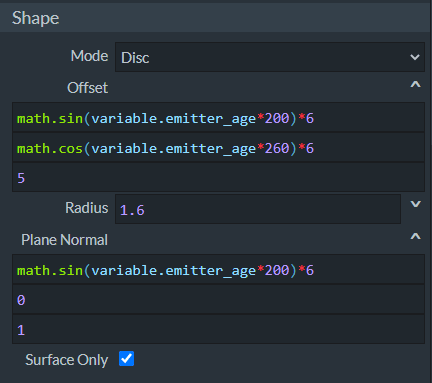The image size is (432, 383).
Task: Open the Mode dropdown showing Disc
Action: 270,57
